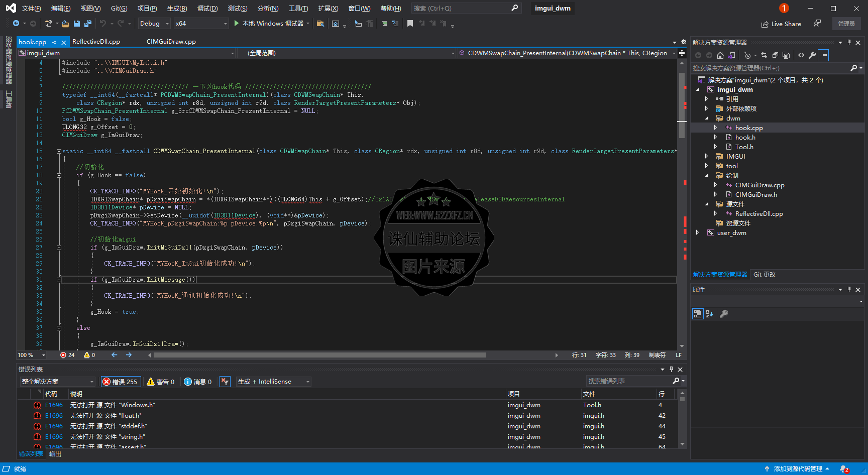Click the horizontal scrollbar of the code editor
The height and width of the screenshot is (475, 868).
tap(319, 355)
